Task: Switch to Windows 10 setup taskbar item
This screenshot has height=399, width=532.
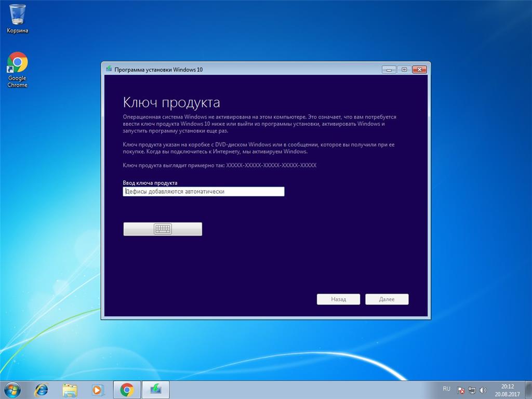Action: [x=155, y=390]
